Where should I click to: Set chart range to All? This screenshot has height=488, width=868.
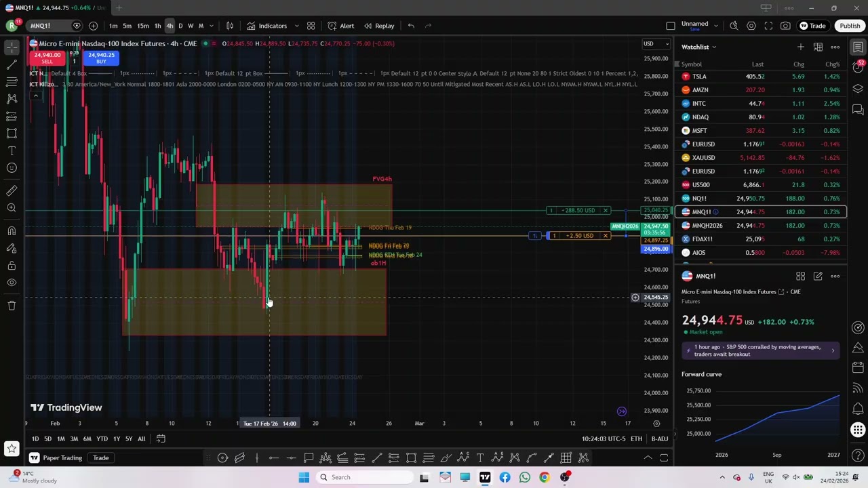coord(141,439)
